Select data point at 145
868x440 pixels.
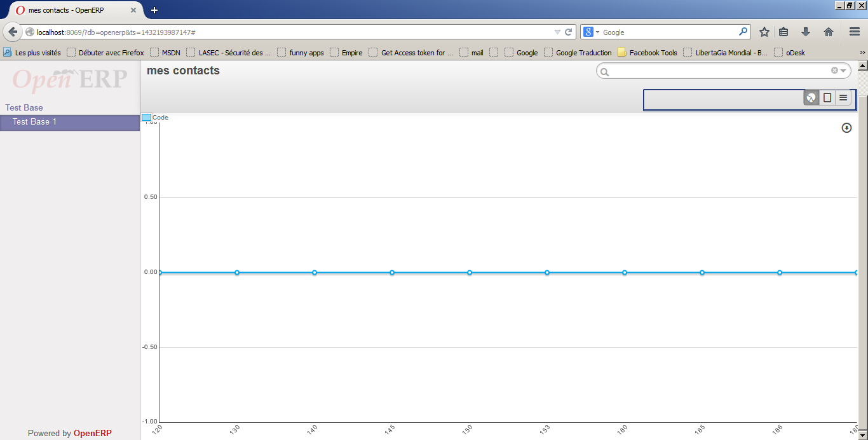pyautogui.click(x=392, y=272)
